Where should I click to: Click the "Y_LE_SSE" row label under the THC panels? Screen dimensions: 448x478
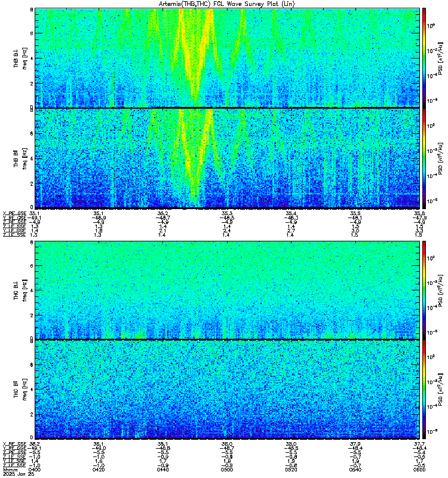click(14, 461)
